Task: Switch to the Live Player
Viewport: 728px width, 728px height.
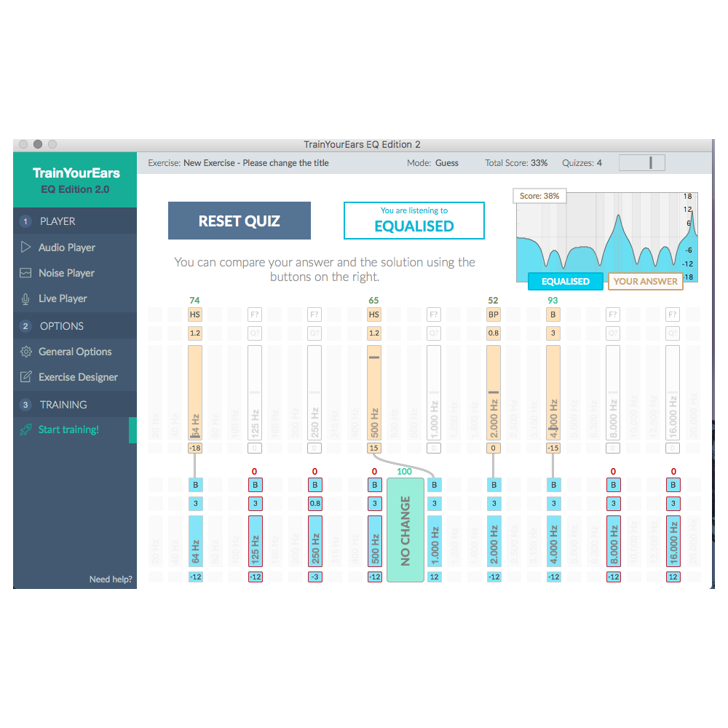Action: click(62, 298)
